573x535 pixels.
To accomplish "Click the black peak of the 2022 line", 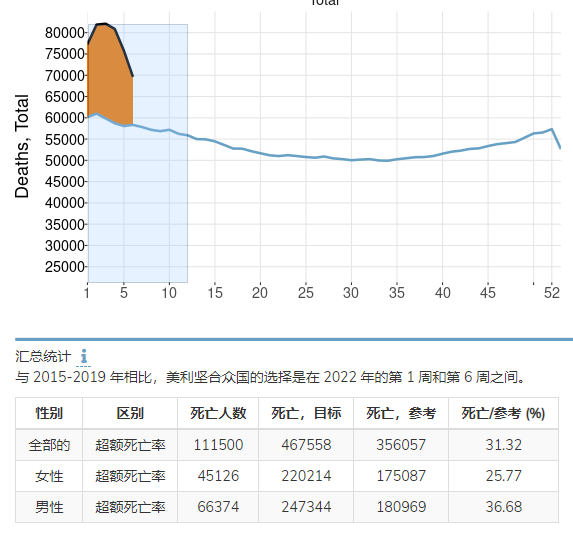I will coord(105,24).
